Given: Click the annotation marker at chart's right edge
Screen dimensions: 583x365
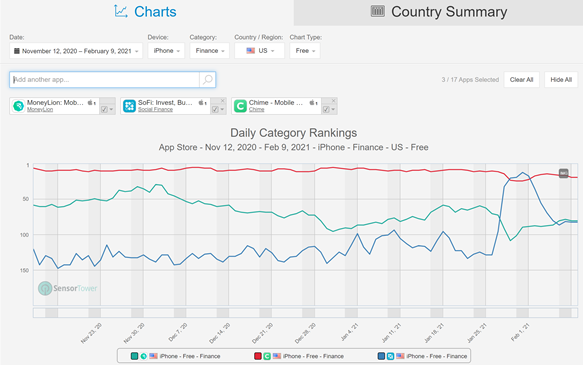Looking at the screenshot, I should click(x=564, y=173).
